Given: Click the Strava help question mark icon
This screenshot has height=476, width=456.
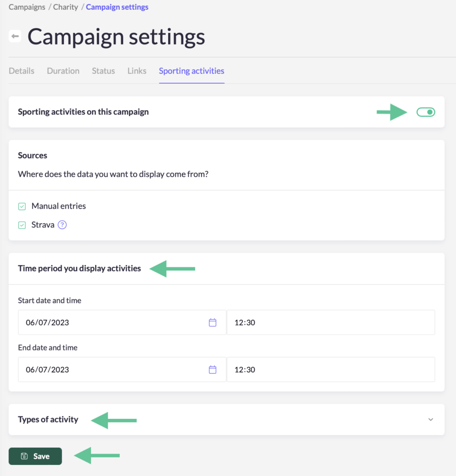Looking at the screenshot, I should (x=62, y=225).
